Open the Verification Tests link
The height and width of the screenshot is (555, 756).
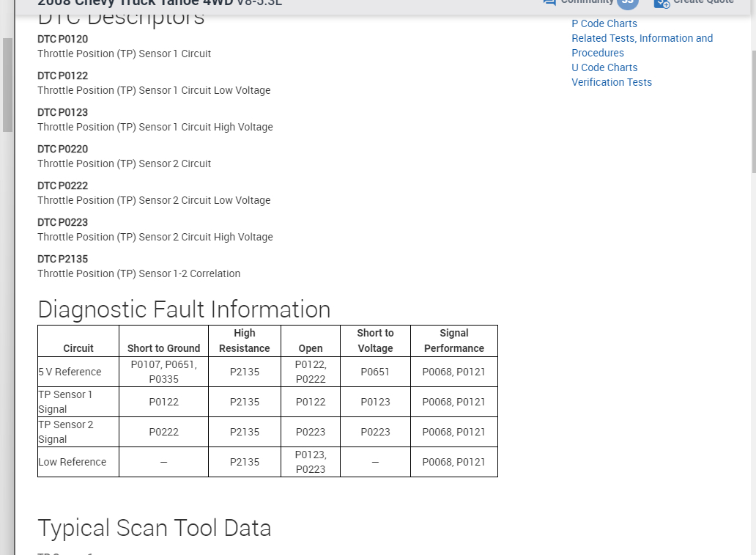coord(612,82)
